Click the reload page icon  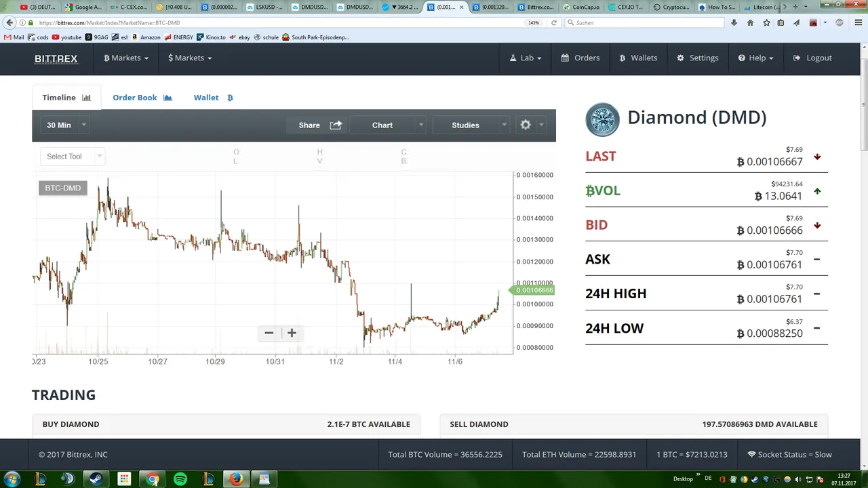pos(554,22)
